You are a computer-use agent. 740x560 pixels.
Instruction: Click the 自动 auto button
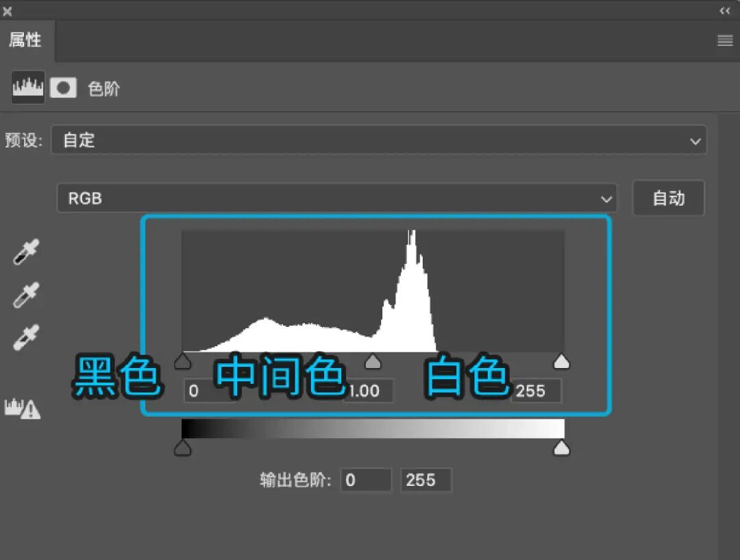coord(668,198)
